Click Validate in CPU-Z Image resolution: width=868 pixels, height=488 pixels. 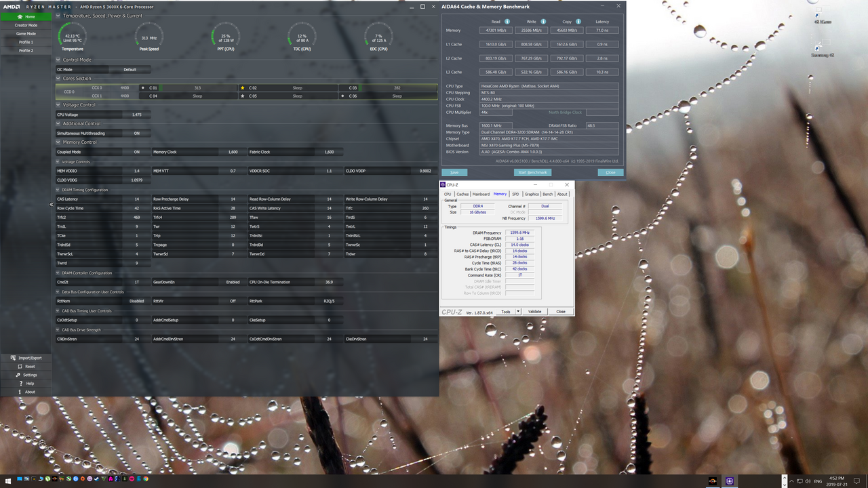tap(535, 312)
